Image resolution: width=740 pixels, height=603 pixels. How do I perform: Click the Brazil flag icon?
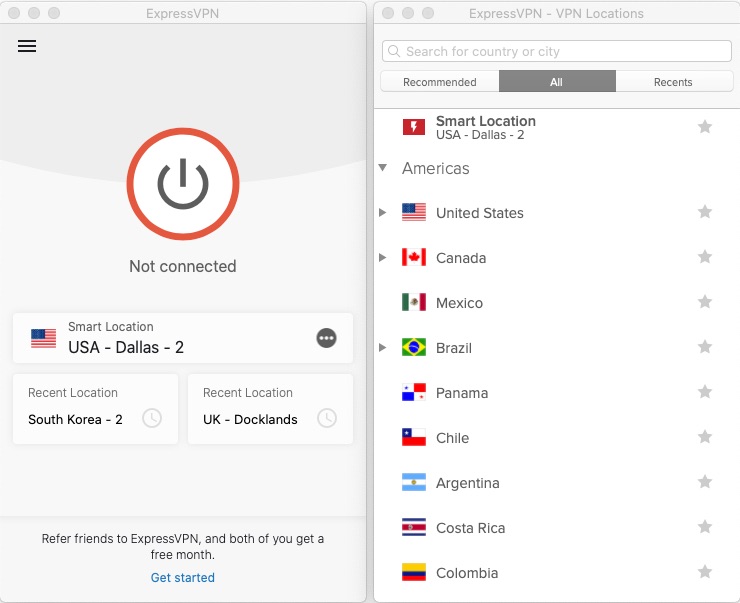pos(414,347)
